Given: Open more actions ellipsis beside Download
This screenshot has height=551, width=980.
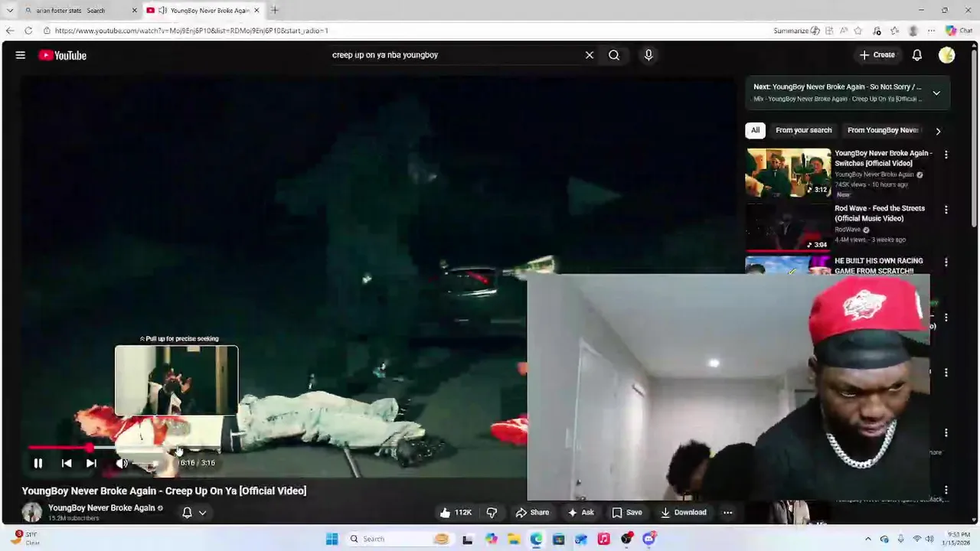Looking at the screenshot, I should (728, 513).
